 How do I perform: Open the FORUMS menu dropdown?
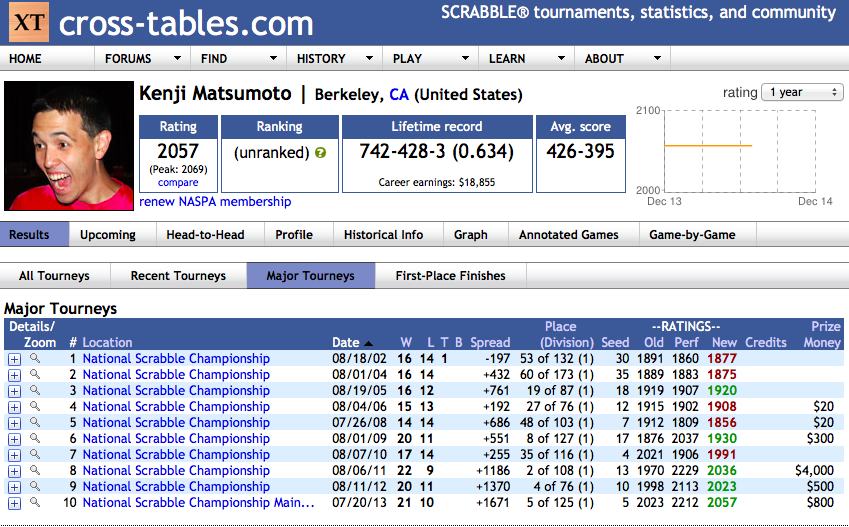pos(142,58)
